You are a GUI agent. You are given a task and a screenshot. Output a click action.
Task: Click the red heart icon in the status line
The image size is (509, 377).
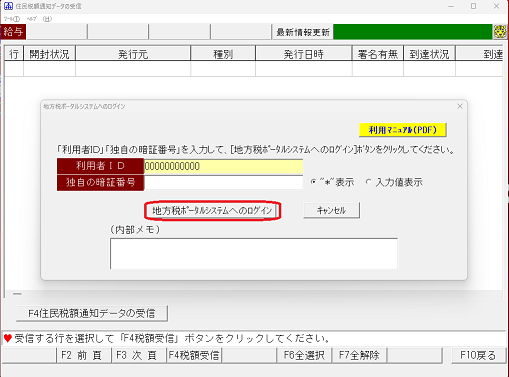(8, 339)
